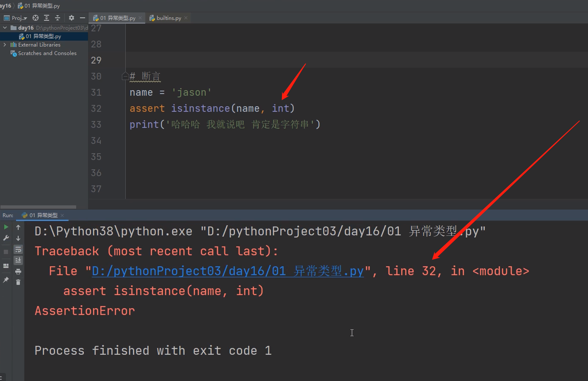588x381 pixels.
Task: Collapse the day16 folder arrow
Action: click(x=5, y=28)
